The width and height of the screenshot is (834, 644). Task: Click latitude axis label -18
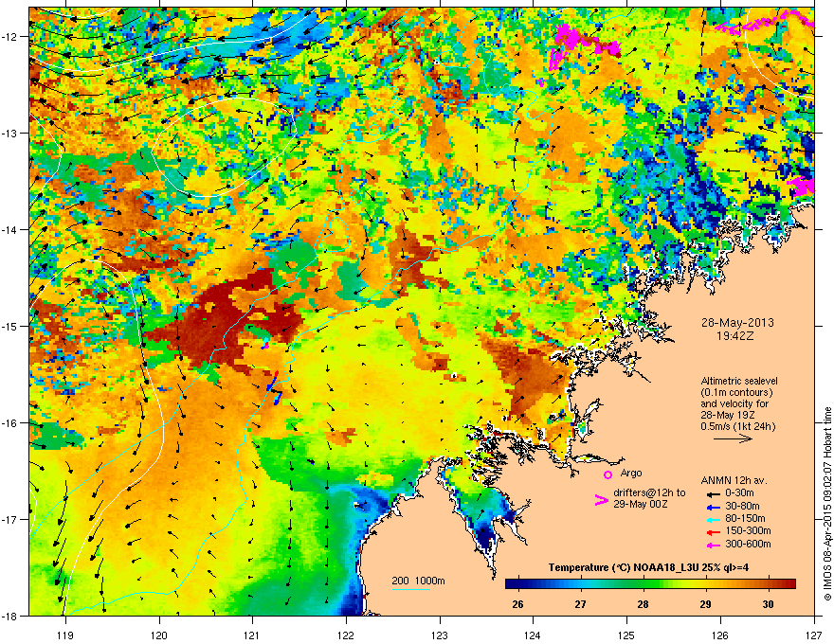click(x=10, y=616)
